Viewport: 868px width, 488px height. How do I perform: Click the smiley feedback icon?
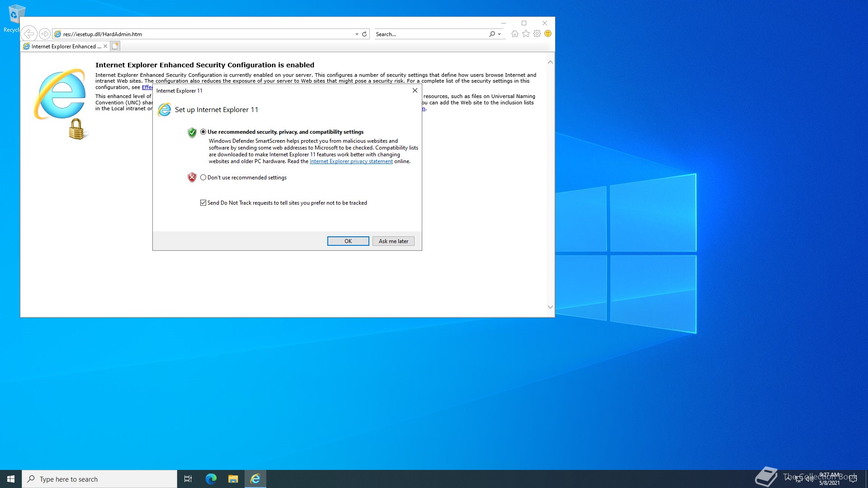tap(548, 33)
